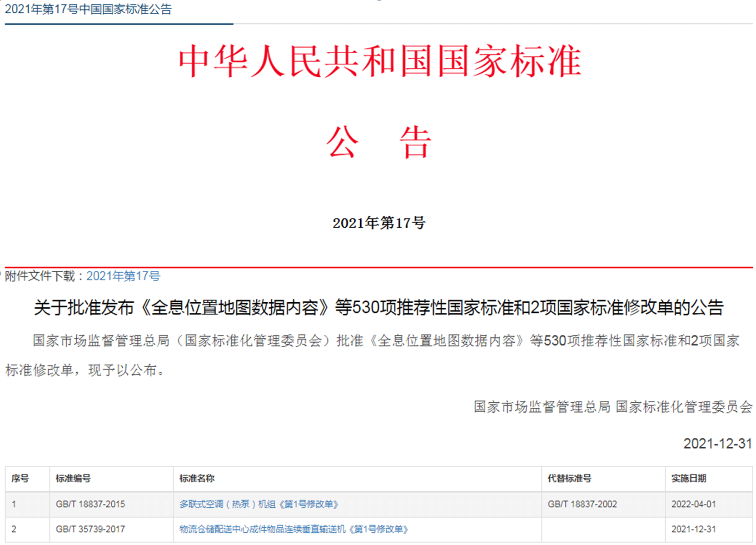Screen dimensions: 756x545
Task: Open the 多联式空调（热泵）机组 standard link
Action: tap(259, 504)
